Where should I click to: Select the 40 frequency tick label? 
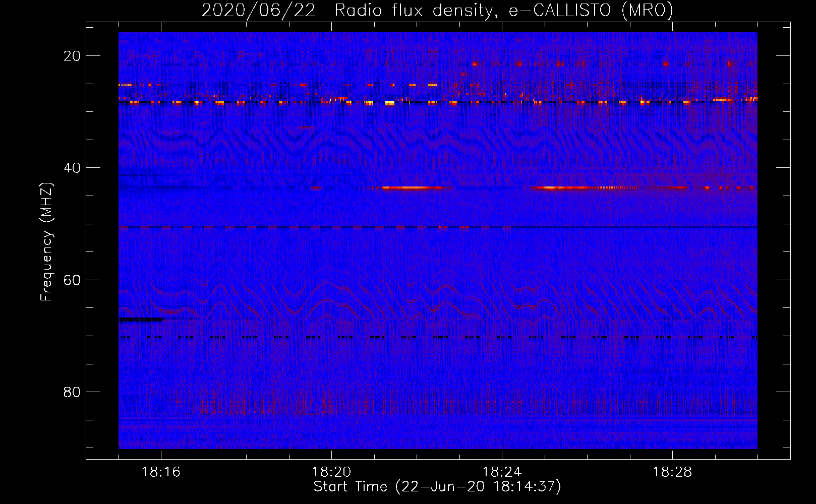72,168
